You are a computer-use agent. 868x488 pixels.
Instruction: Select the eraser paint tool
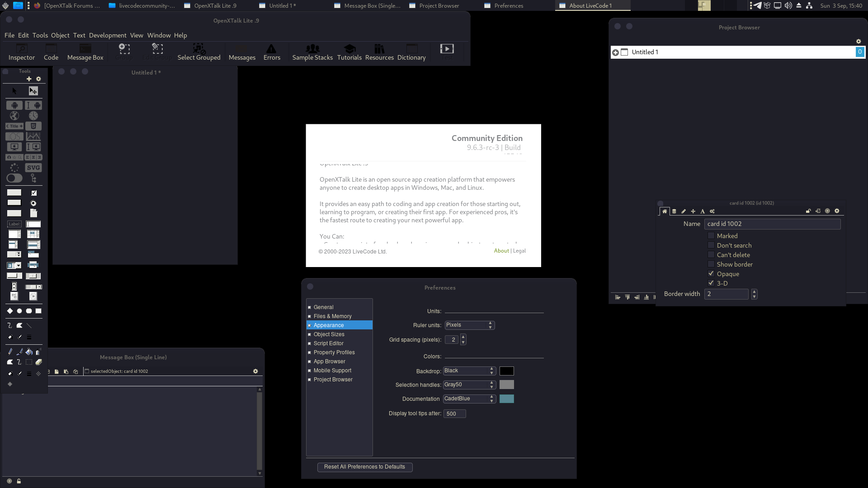[38, 362]
